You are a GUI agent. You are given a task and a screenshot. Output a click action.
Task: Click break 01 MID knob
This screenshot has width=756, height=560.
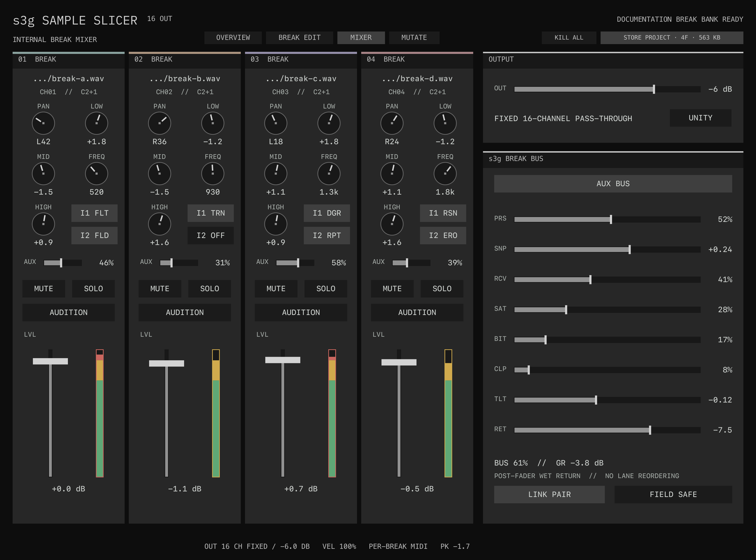tap(43, 174)
